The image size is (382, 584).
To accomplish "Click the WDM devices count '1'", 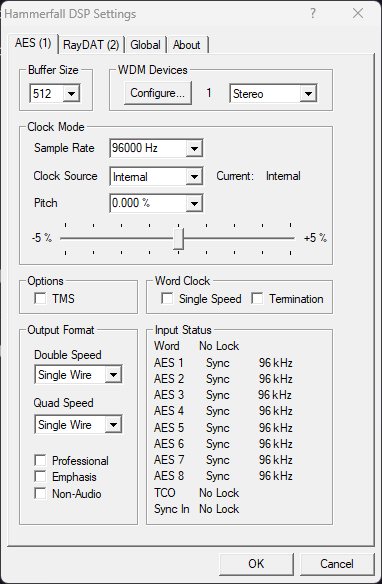I will click(x=209, y=93).
